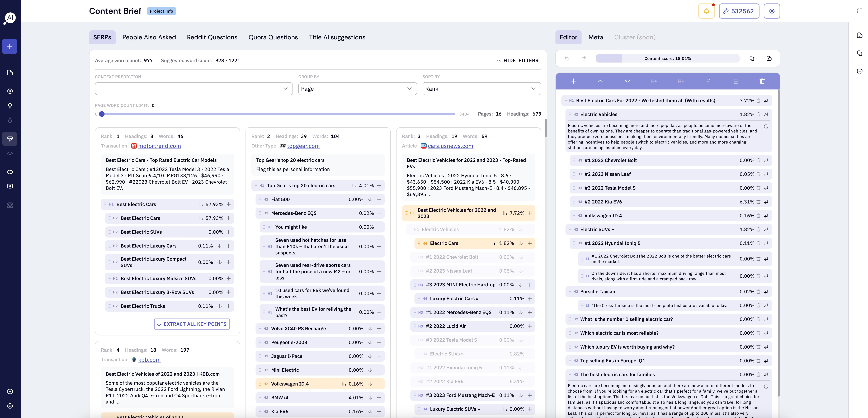Collapse filters with HIDE FILTERS

517,61
